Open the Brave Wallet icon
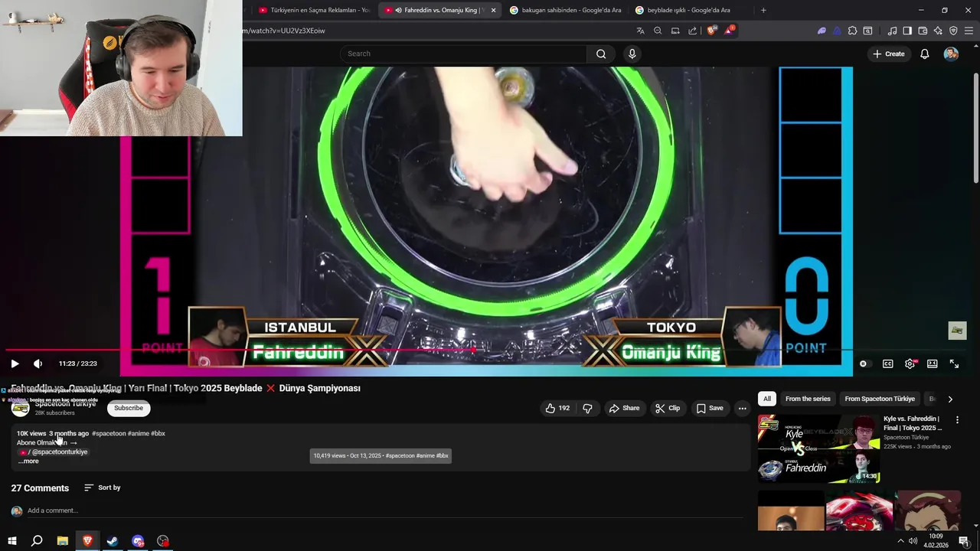Image resolution: width=980 pixels, height=551 pixels. (x=923, y=31)
